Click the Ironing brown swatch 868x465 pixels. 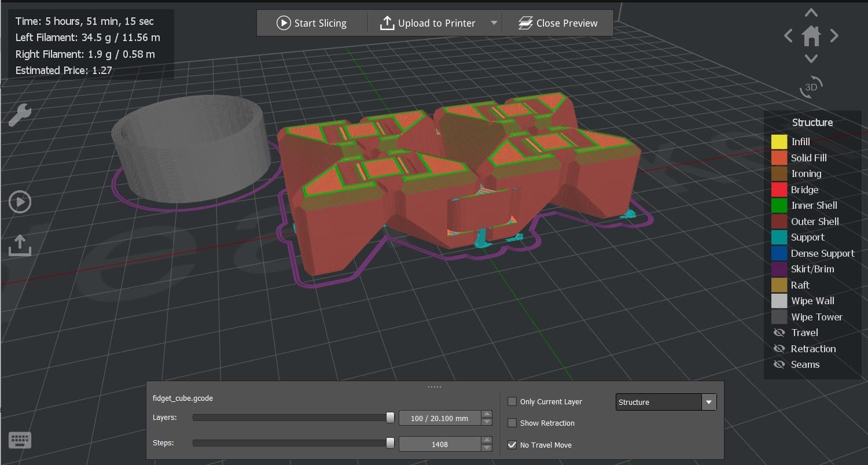coord(779,174)
